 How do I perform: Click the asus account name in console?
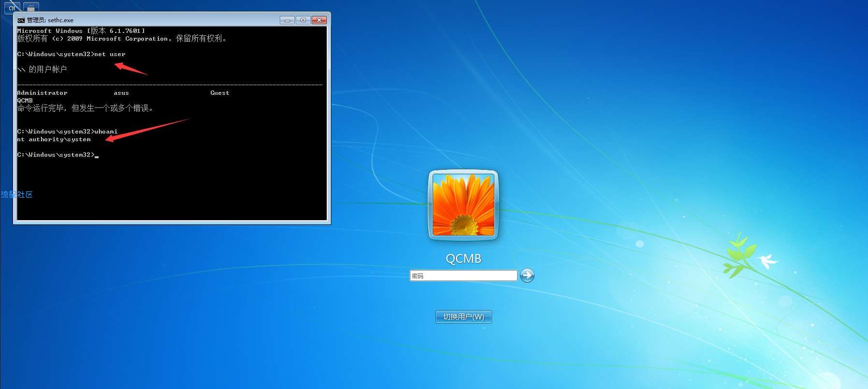pyautogui.click(x=121, y=93)
